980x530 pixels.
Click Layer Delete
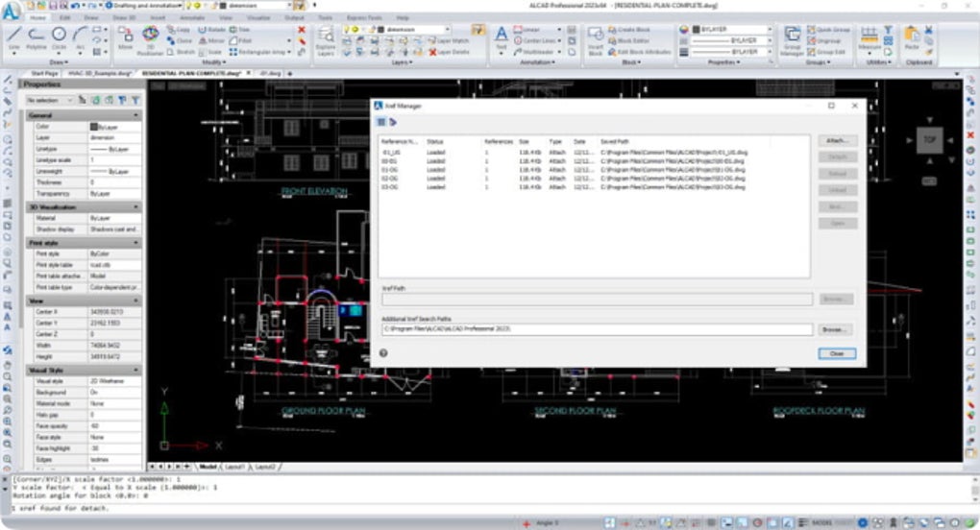pyautogui.click(x=448, y=52)
